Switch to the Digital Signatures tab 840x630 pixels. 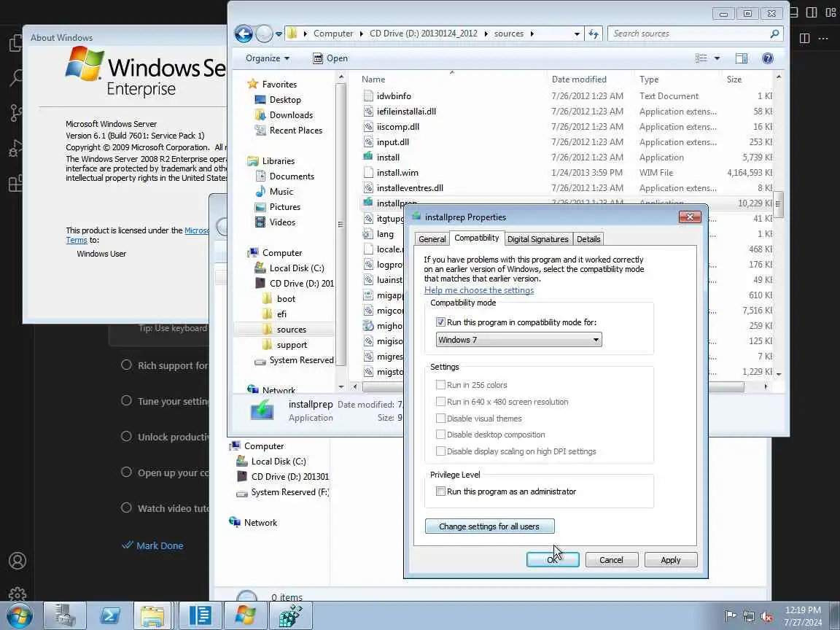click(538, 239)
